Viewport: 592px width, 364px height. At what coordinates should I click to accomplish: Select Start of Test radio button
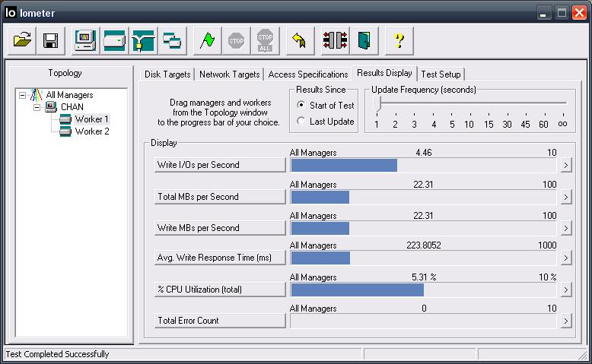301,105
